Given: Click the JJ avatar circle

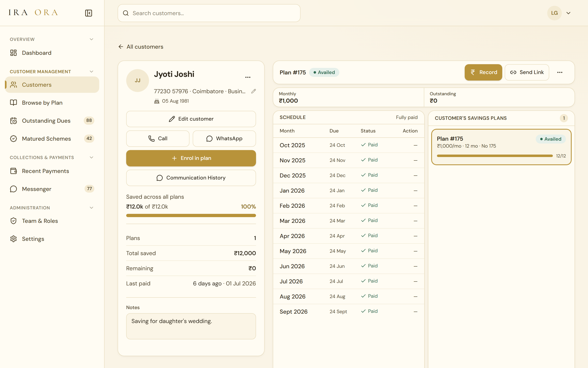Looking at the screenshot, I should [x=138, y=81].
